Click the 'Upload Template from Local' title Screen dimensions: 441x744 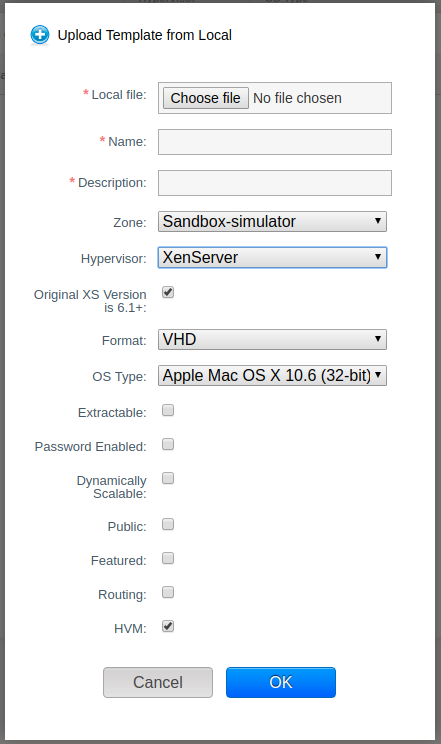coord(145,35)
